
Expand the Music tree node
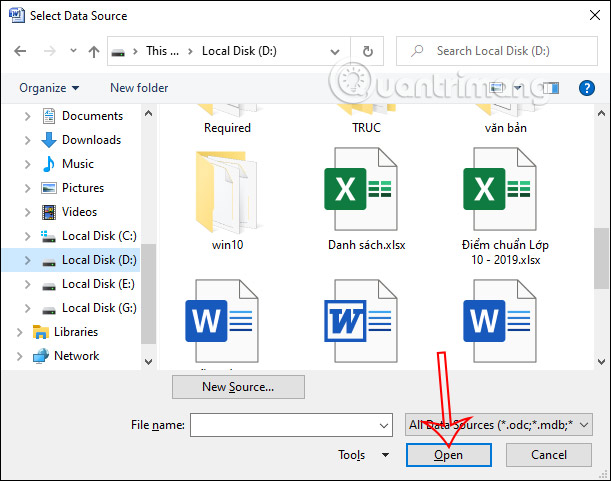[x=27, y=164]
